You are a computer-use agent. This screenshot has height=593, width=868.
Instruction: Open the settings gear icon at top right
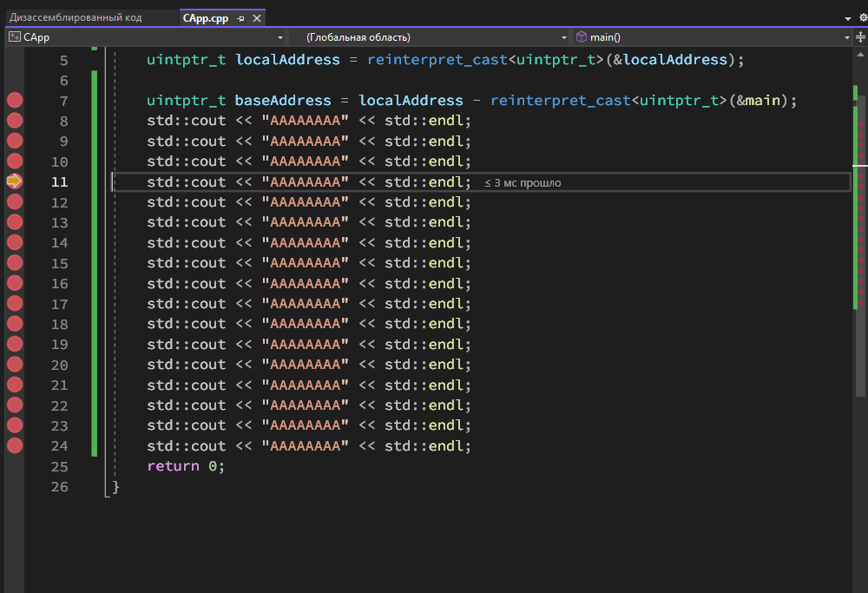tap(863, 17)
